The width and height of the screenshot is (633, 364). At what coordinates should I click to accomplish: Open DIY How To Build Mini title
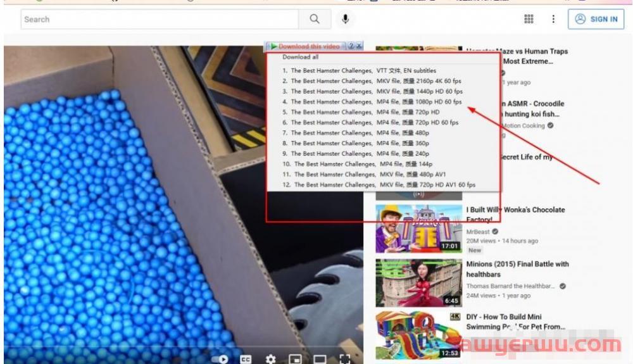[x=515, y=322]
